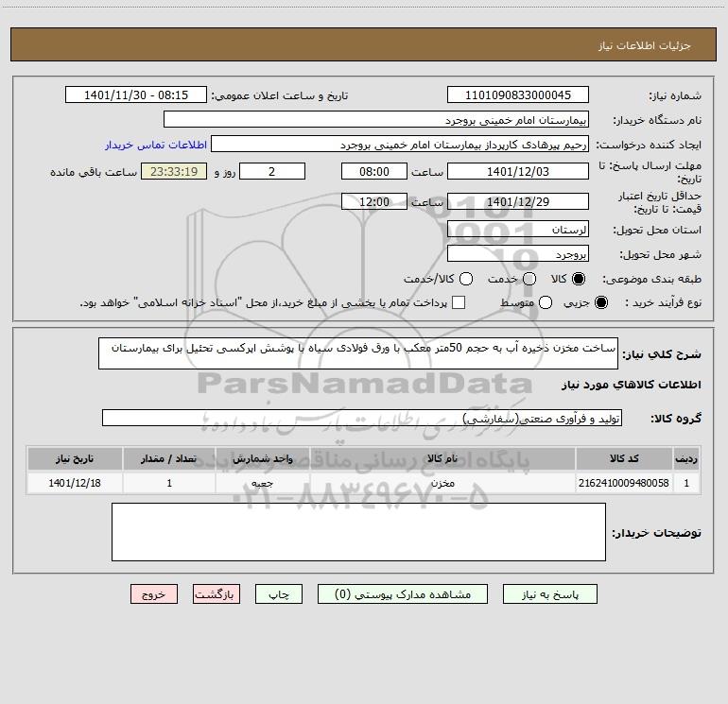
Task: Click the goods name cell مخزن
Action: (x=442, y=483)
